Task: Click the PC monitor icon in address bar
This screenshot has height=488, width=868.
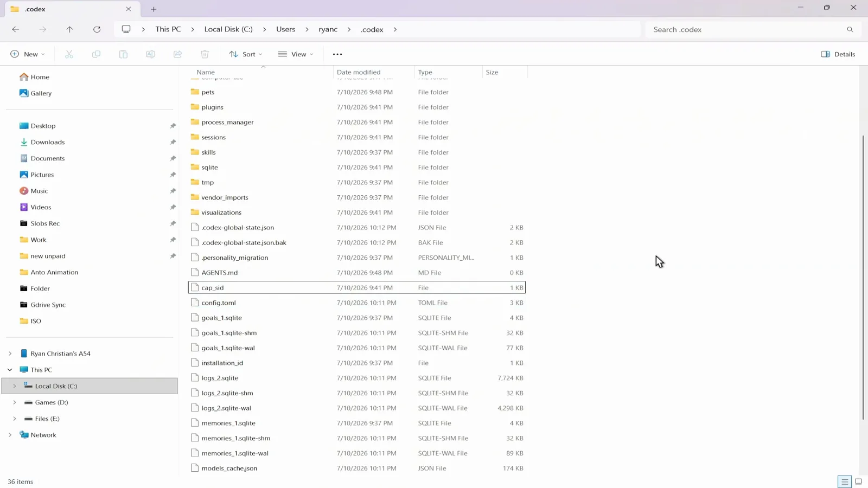Action: tap(126, 29)
